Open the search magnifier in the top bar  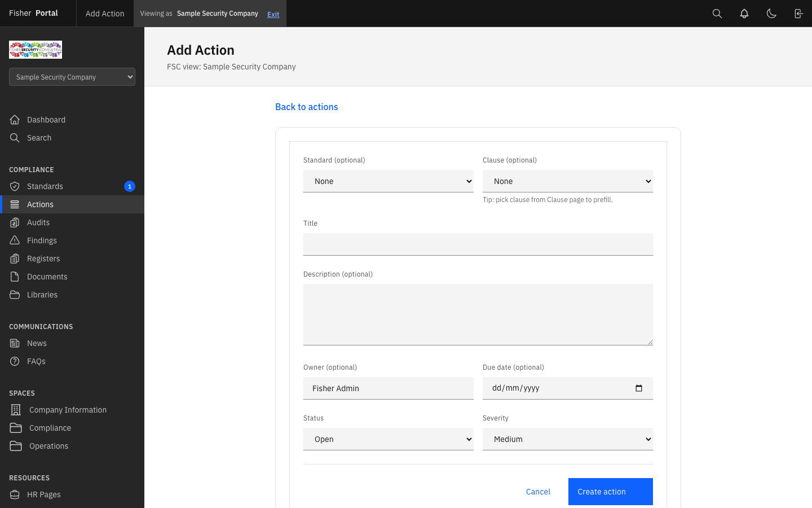point(717,13)
